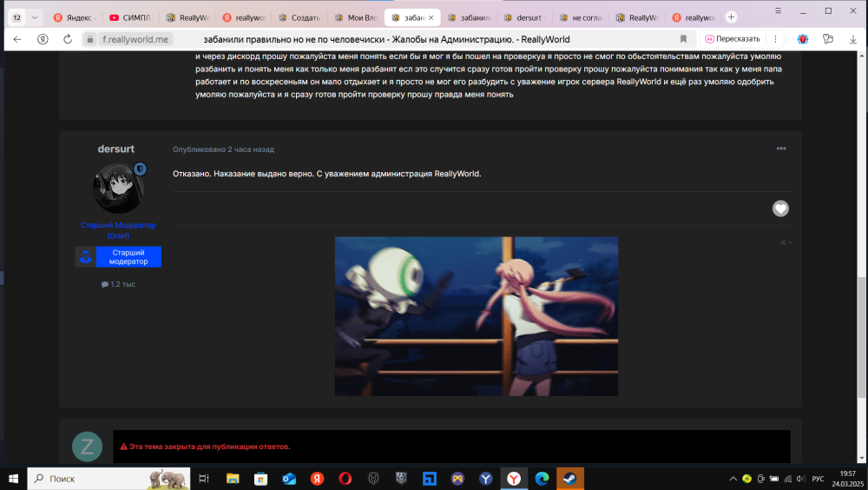868x490 pixels.
Task: Open ad blocker shield extension
Action: tap(803, 39)
